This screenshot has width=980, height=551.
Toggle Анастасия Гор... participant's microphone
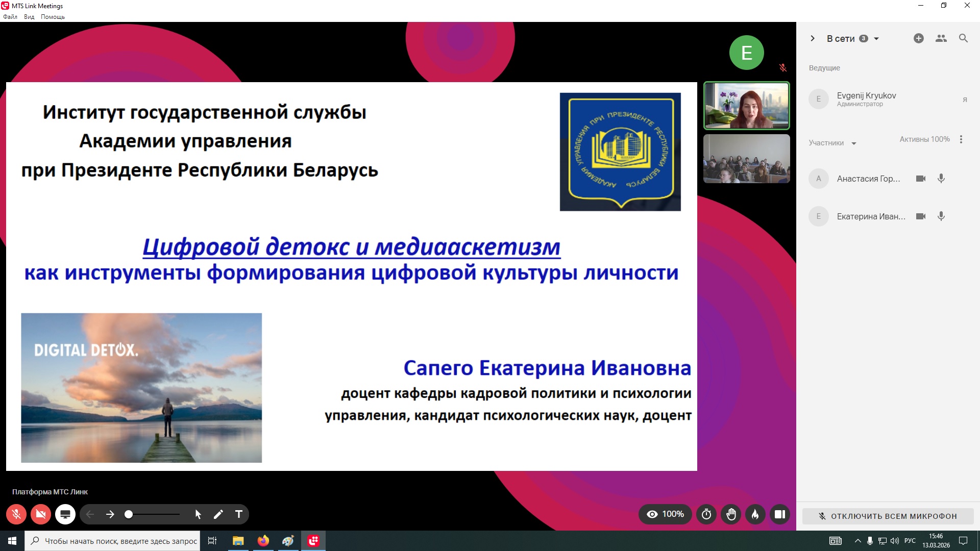tap(941, 179)
